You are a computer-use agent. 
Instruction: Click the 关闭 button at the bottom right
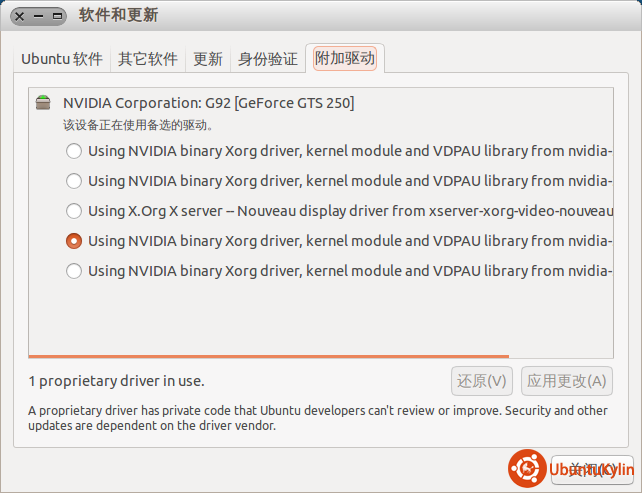click(580, 469)
